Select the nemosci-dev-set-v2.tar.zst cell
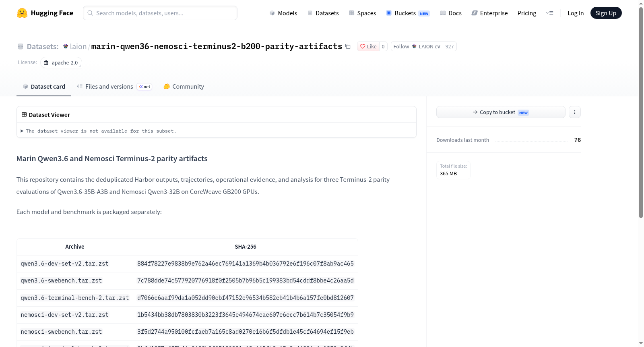Image resolution: width=644 pixels, height=347 pixels. pos(75,315)
